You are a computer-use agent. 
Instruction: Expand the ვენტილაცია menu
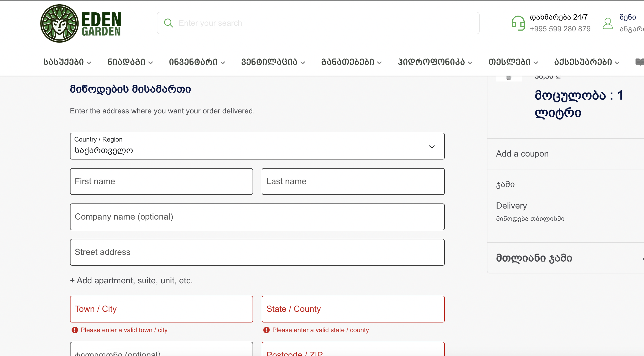[273, 62]
